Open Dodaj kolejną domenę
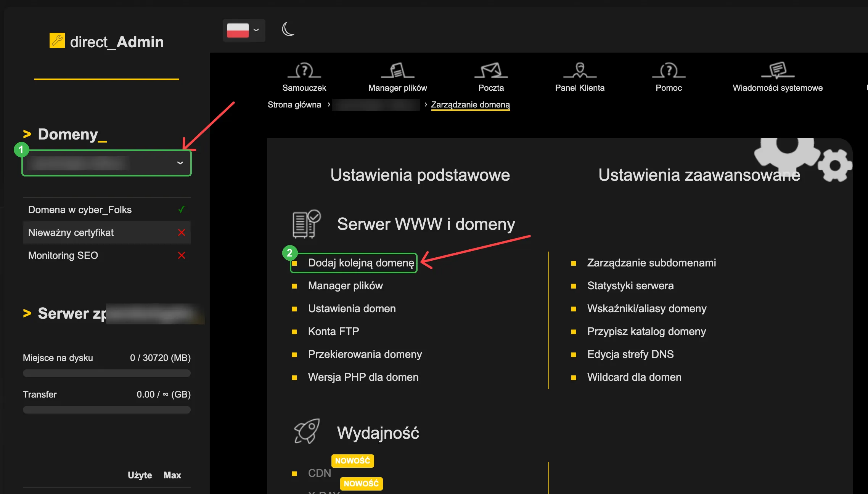Screen dimensions: 868x494 coord(361,263)
